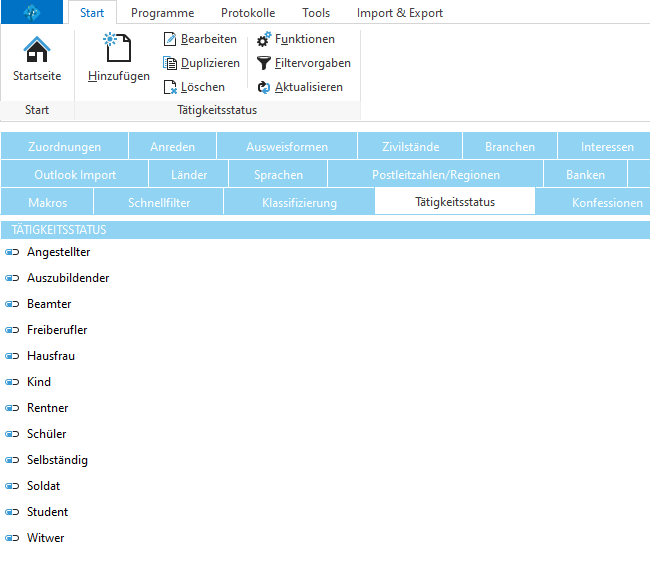Select the active Tätigkeitsstatus tab
This screenshot has width=650, height=565.
coord(455,201)
